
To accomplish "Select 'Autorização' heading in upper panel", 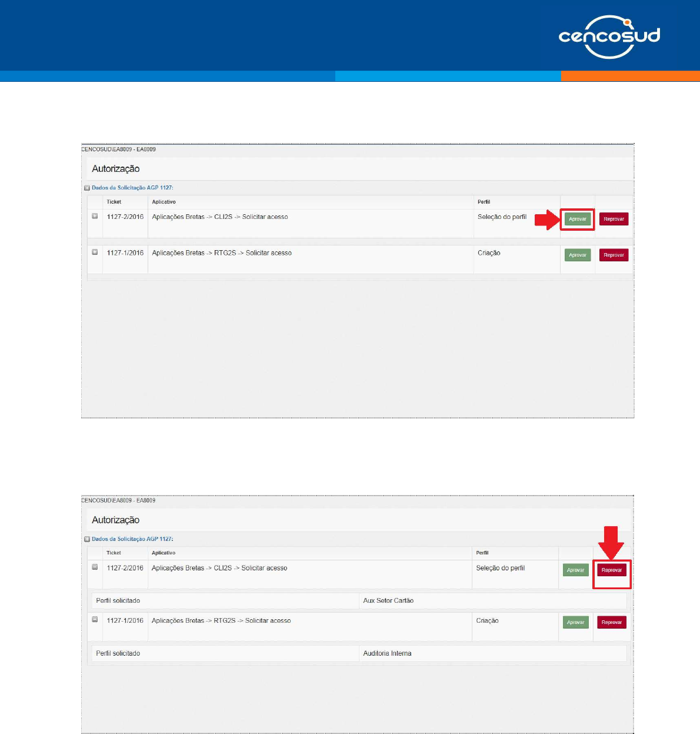I will pyautogui.click(x=116, y=169).
